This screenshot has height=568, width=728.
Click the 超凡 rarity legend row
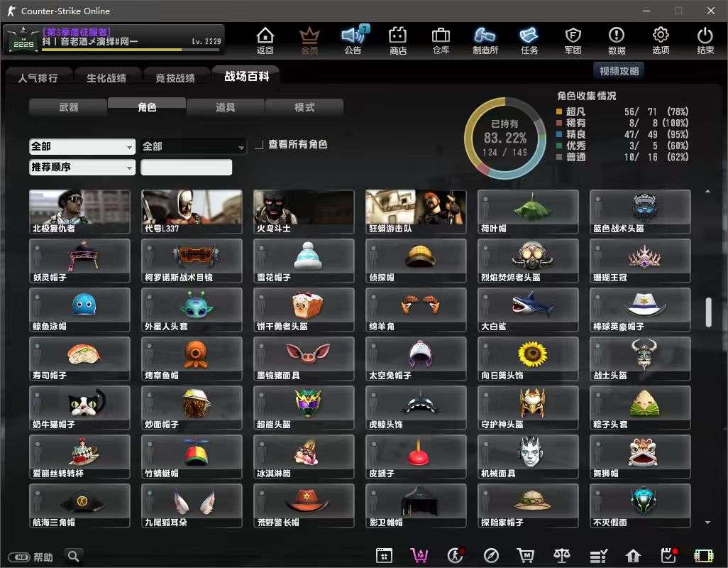pyautogui.click(x=622, y=111)
